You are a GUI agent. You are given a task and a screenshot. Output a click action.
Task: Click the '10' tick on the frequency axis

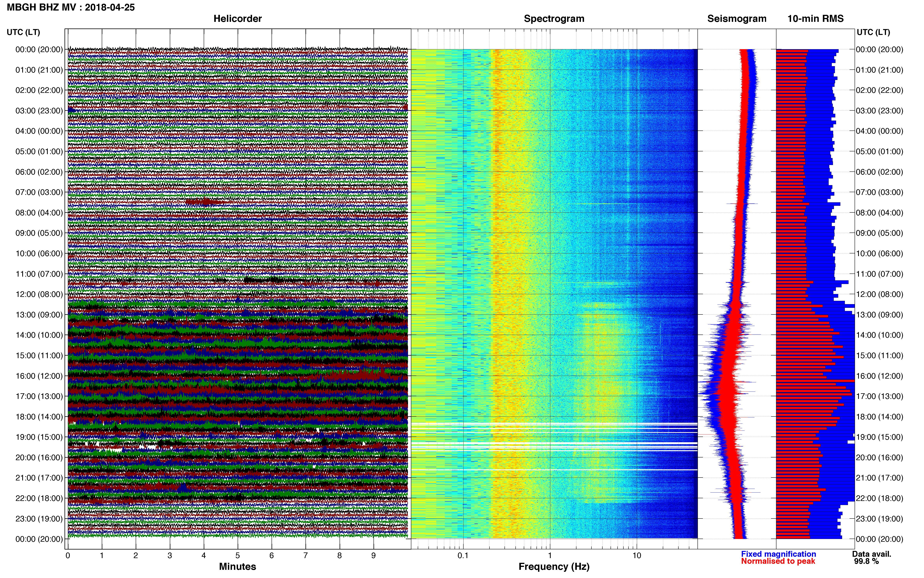pos(636,555)
